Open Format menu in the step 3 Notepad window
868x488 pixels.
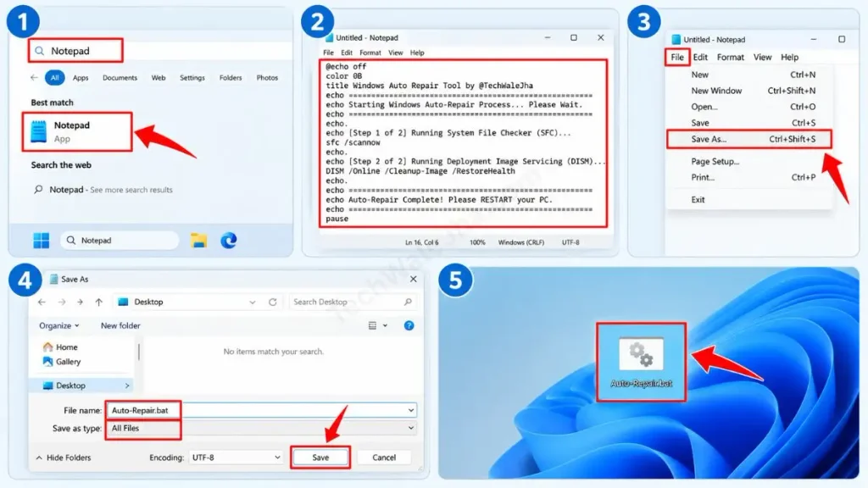click(x=730, y=57)
